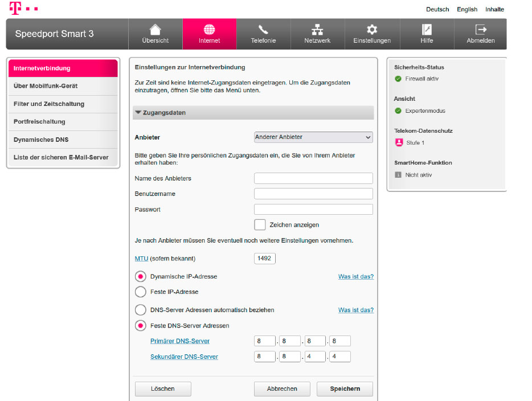
Task: Open the Inhalte link
Action: click(494, 10)
